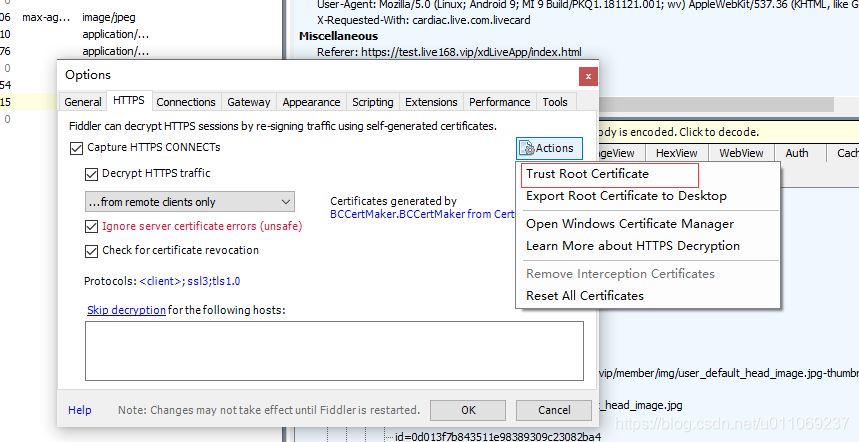The width and height of the screenshot is (859, 442).
Task: Click the id=0d013f7b843511e98389309c23082ba4 tree row
Action: [x=497, y=437]
